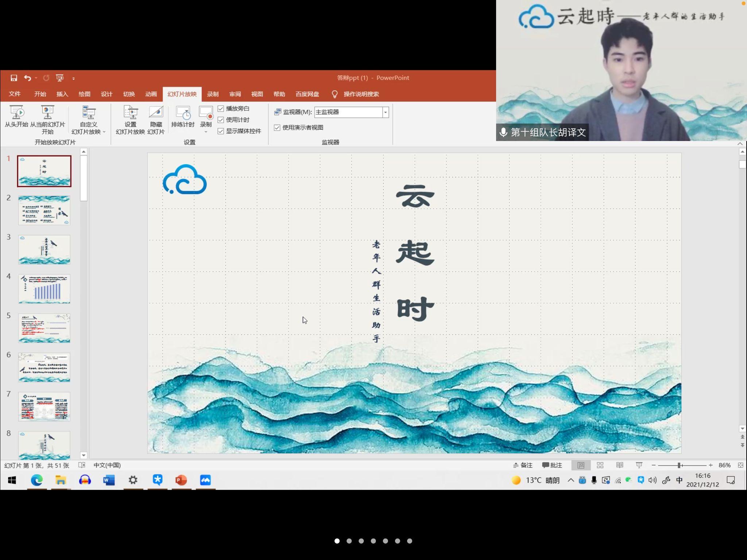Click 隐藏幻灯片 icon

(156, 113)
